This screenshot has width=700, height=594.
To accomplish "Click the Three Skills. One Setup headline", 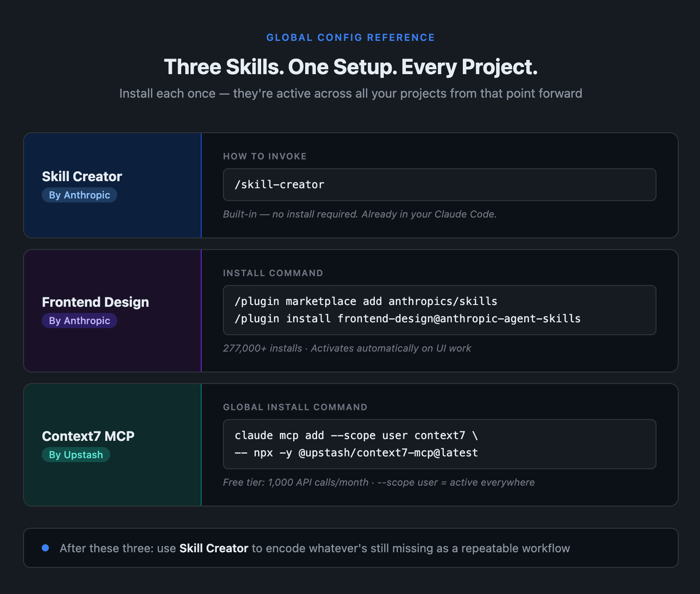I will (350, 67).
